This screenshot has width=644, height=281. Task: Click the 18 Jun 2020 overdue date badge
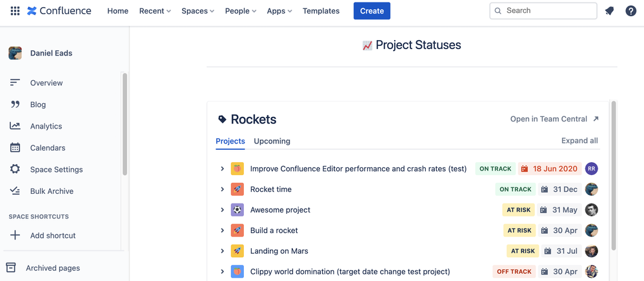(x=550, y=169)
